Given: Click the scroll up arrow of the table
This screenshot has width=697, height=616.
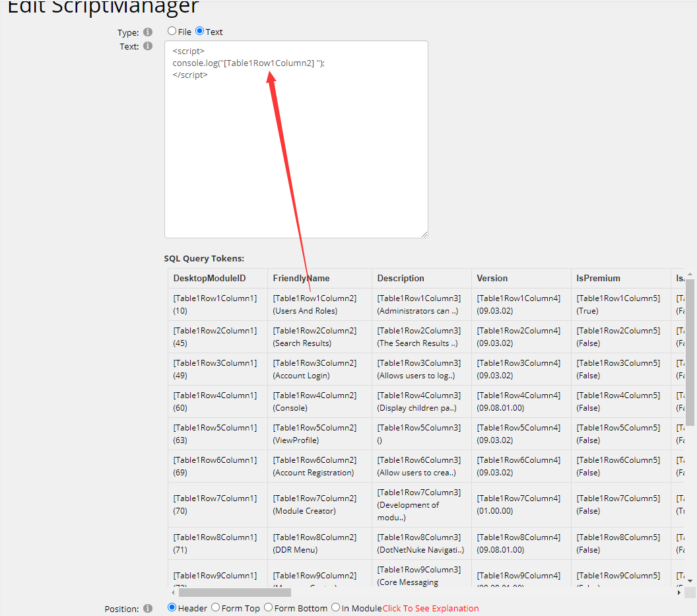Looking at the screenshot, I should coord(690,275).
